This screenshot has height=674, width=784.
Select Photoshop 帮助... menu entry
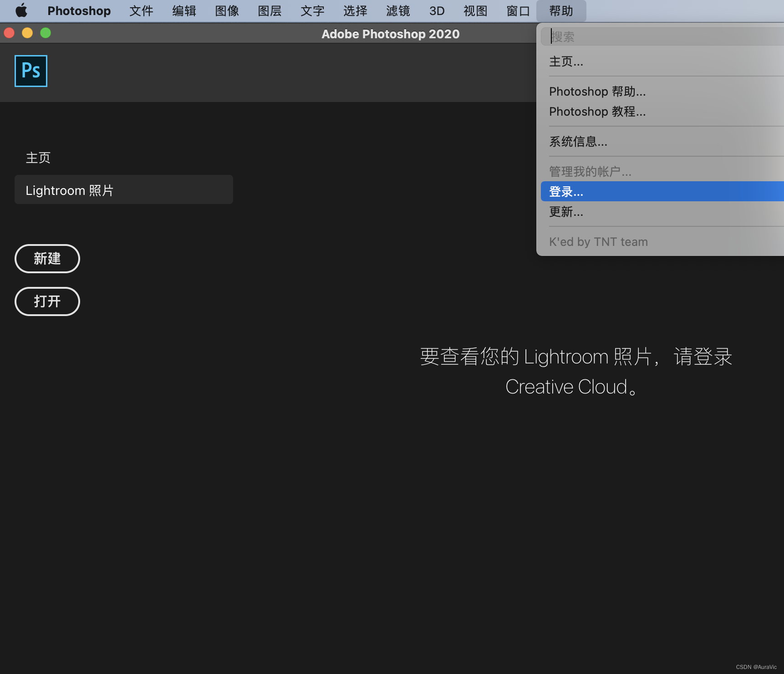click(x=662, y=92)
